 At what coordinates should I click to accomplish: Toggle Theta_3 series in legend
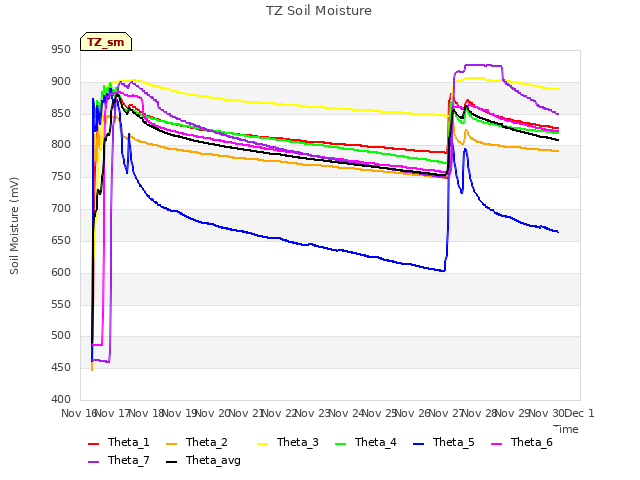pos(288,442)
